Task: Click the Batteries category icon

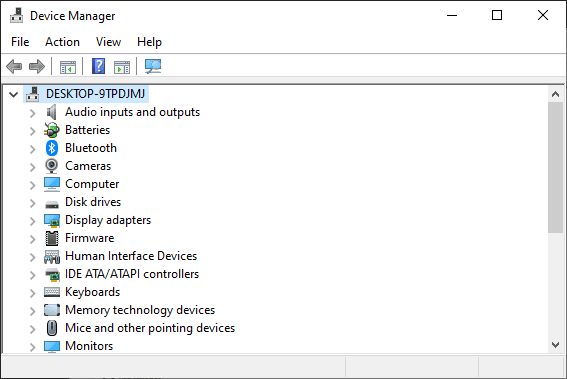Action: [52, 130]
